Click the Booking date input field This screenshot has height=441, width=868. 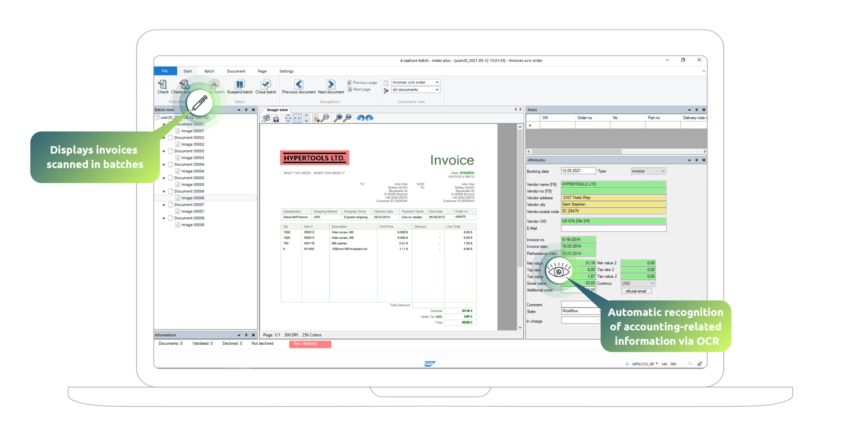coord(579,171)
